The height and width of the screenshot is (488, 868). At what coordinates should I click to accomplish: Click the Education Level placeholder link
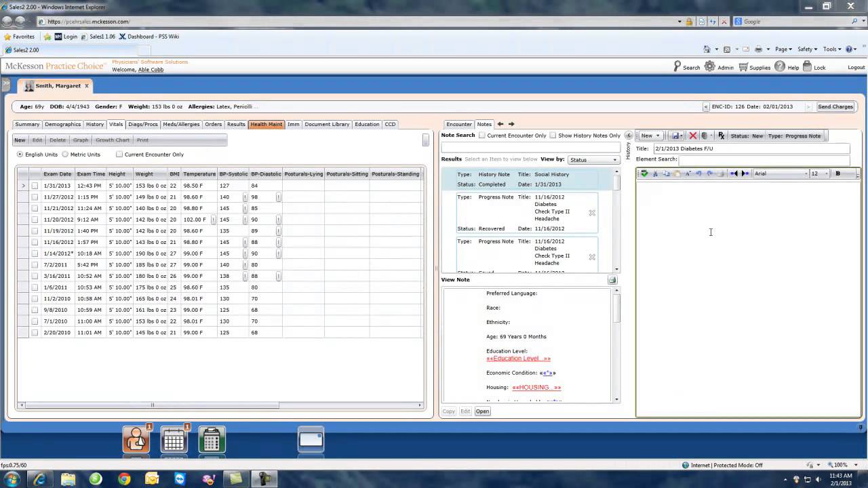coord(519,359)
